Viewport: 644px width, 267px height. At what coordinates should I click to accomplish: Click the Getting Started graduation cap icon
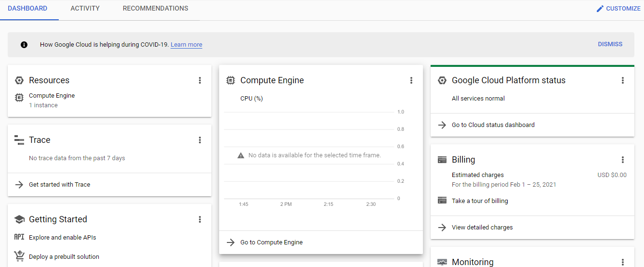[x=19, y=219]
